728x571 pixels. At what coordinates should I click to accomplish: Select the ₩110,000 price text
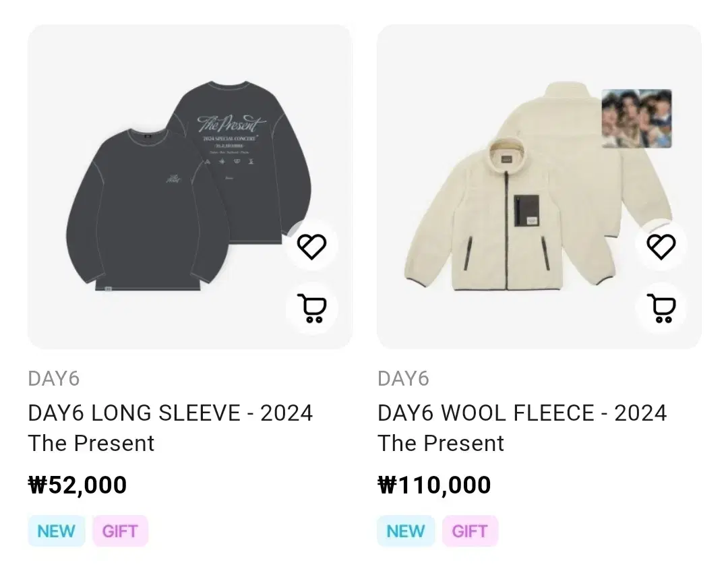coord(435,485)
